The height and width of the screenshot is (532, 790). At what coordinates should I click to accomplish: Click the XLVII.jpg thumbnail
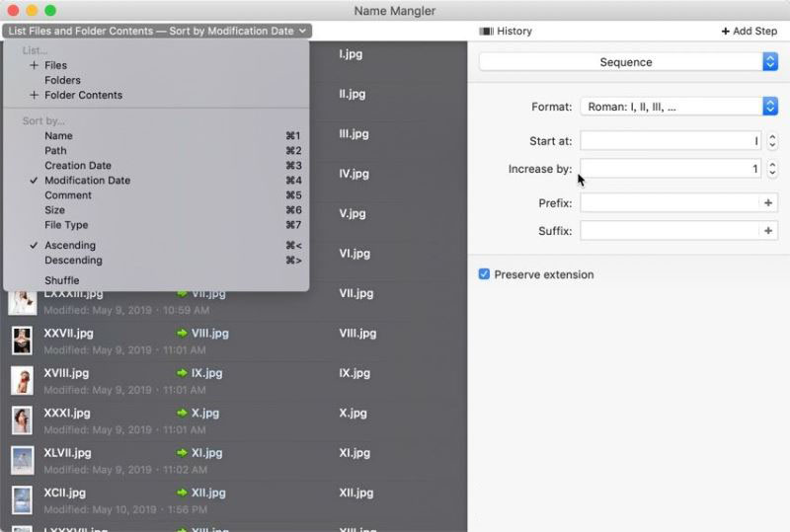(x=22, y=460)
